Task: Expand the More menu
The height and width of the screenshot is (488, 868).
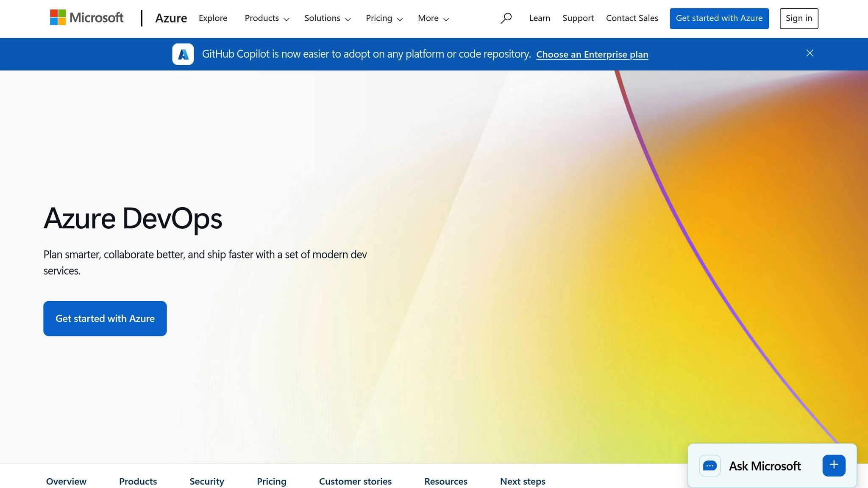Action: [433, 18]
